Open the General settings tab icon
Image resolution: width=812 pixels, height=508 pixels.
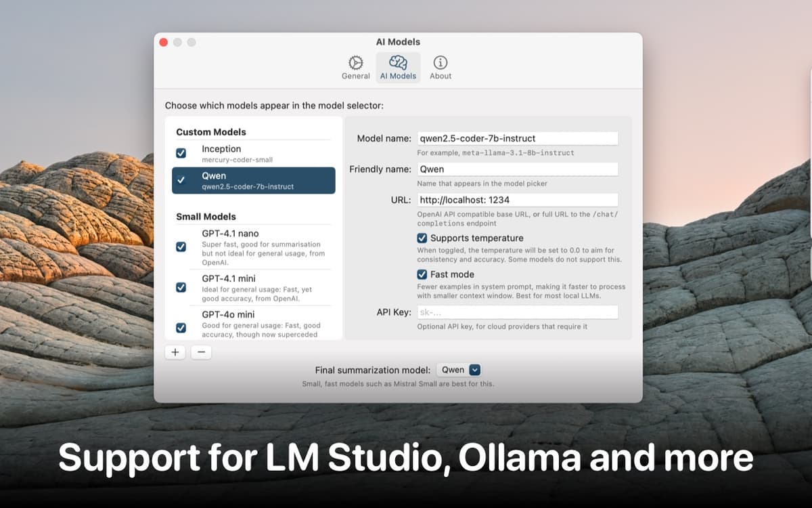355,63
